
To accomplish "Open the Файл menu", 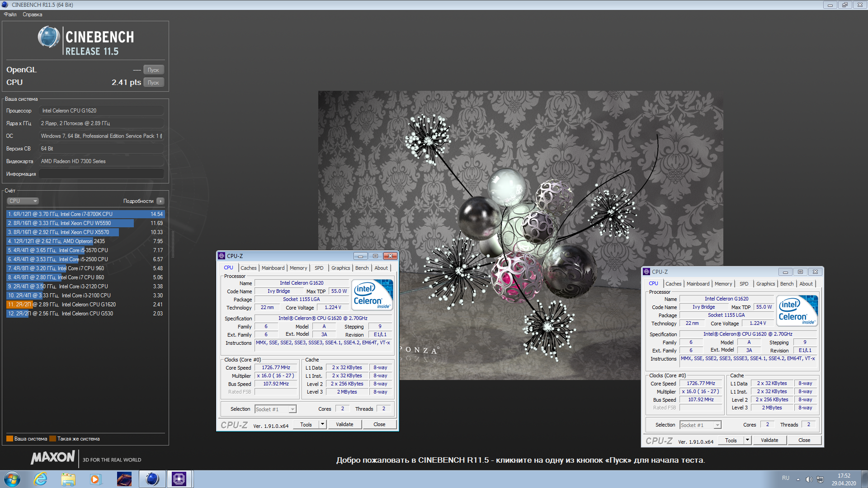I will tap(10, 14).
